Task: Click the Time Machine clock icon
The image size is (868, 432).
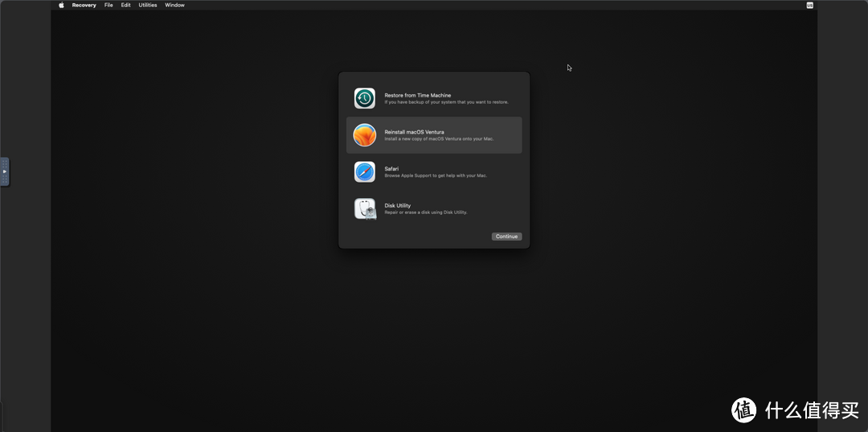Action: 365,98
